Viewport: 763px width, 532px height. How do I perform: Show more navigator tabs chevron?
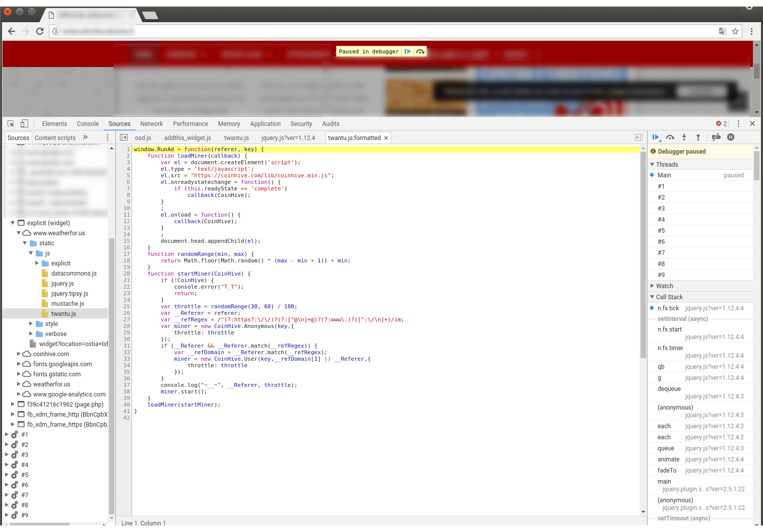[x=85, y=137]
